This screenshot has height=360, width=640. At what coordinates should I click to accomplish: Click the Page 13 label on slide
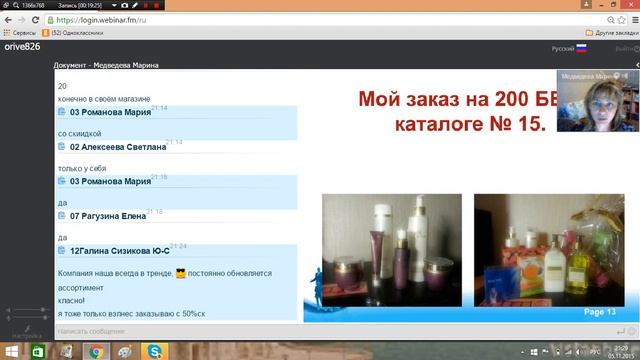pyautogui.click(x=600, y=312)
